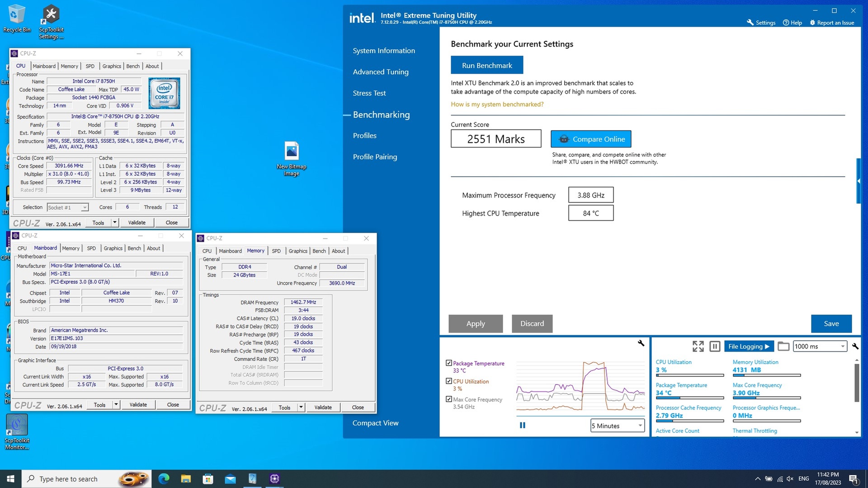Click Package Temperature monitor bar
The height and width of the screenshot is (488, 868).
pyautogui.click(x=689, y=398)
